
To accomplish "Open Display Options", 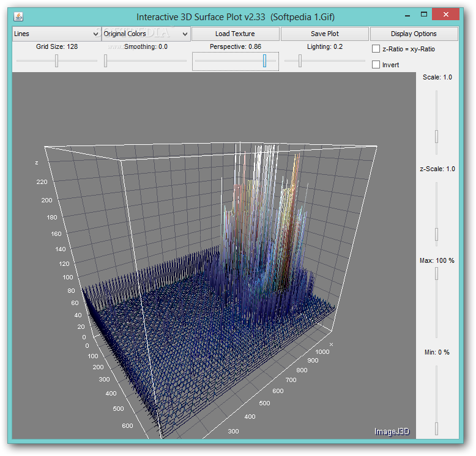I will (414, 34).
